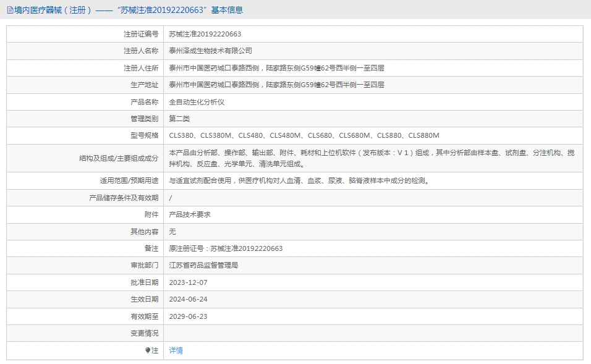Screen dimensions: 591x364
Task: Select approval date 2023-12-07
Action: (188, 282)
